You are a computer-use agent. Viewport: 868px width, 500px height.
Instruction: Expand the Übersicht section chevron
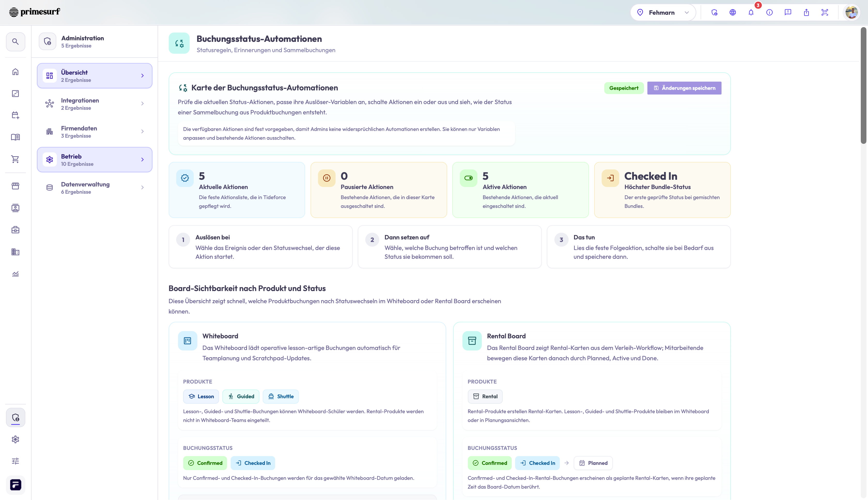[143, 76]
